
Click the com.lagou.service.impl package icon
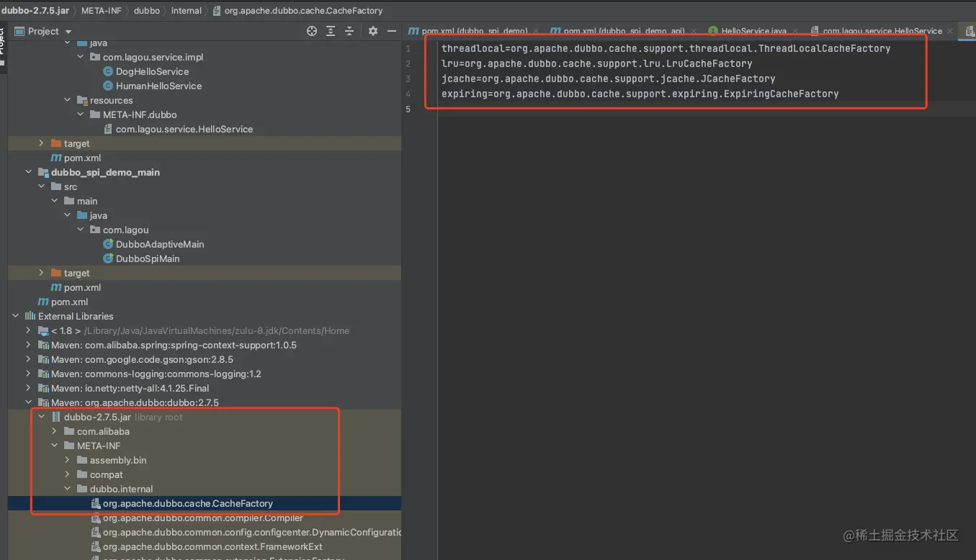[95, 57]
